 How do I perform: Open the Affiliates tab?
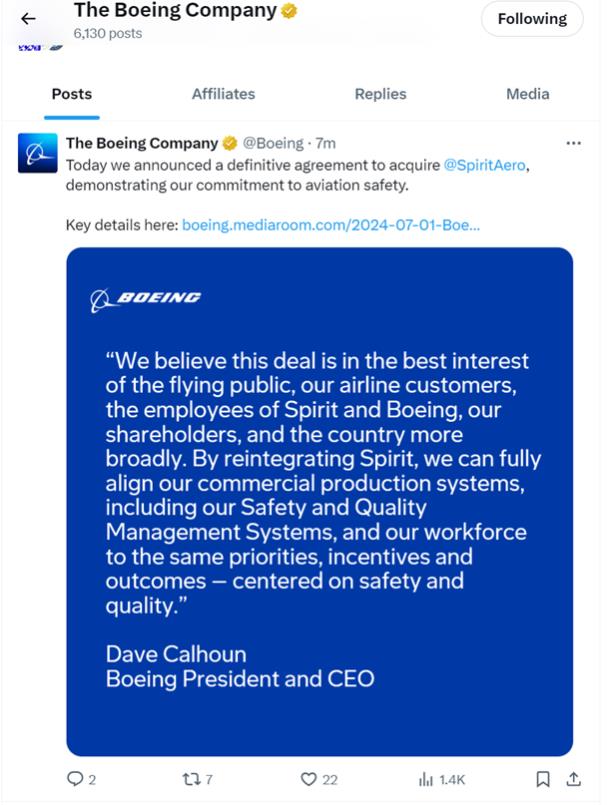point(223,94)
